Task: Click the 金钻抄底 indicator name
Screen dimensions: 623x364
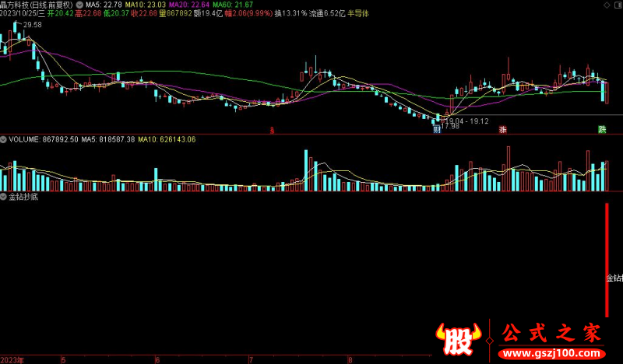Action: click(x=23, y=197)
